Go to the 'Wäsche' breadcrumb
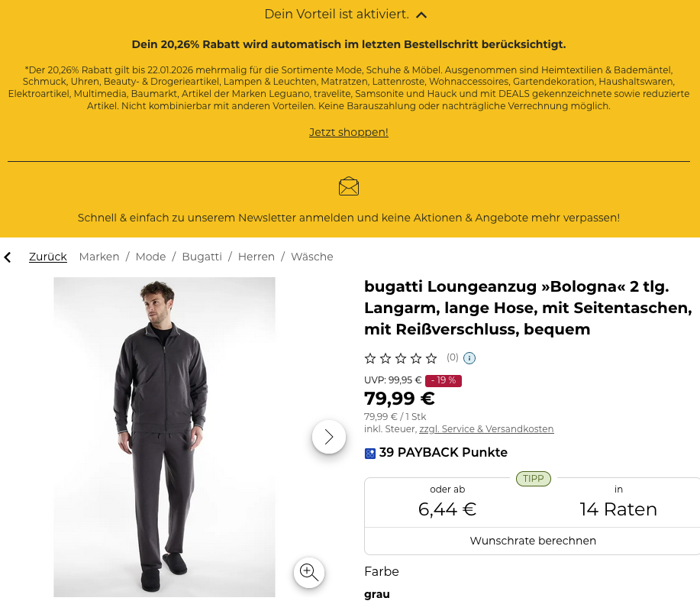Viewport: 700px width, 601px height. coord(312,257)
